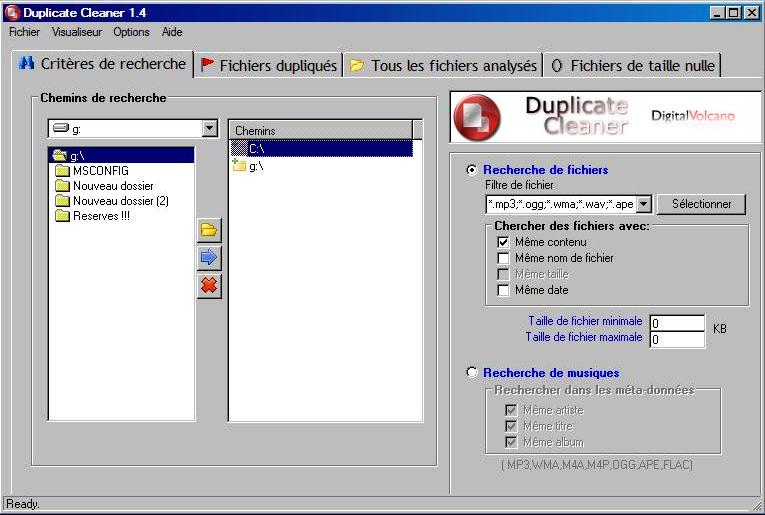Click the red X remove path button
The image size is (765, 515).
[209, 286]
